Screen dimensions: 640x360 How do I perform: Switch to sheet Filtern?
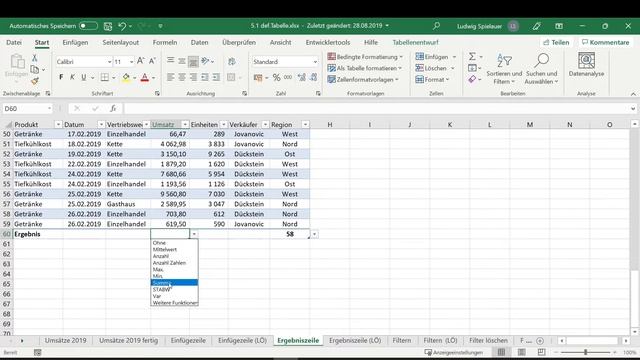click(x=402, y=340)
